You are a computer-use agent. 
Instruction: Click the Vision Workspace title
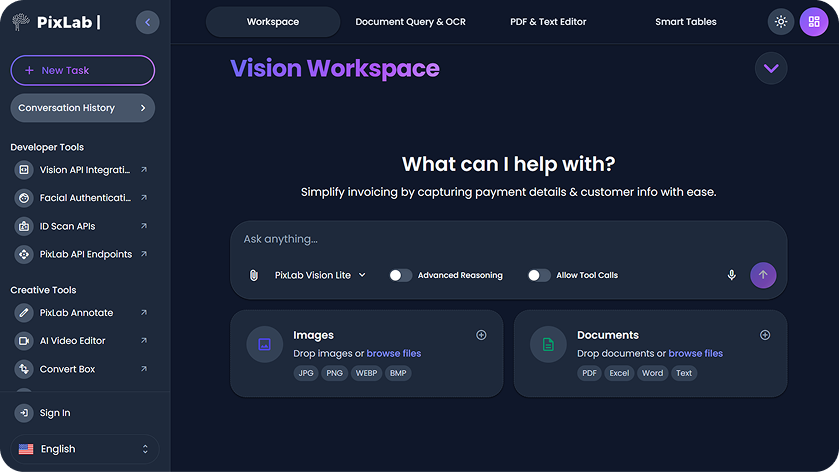[335, 68]
